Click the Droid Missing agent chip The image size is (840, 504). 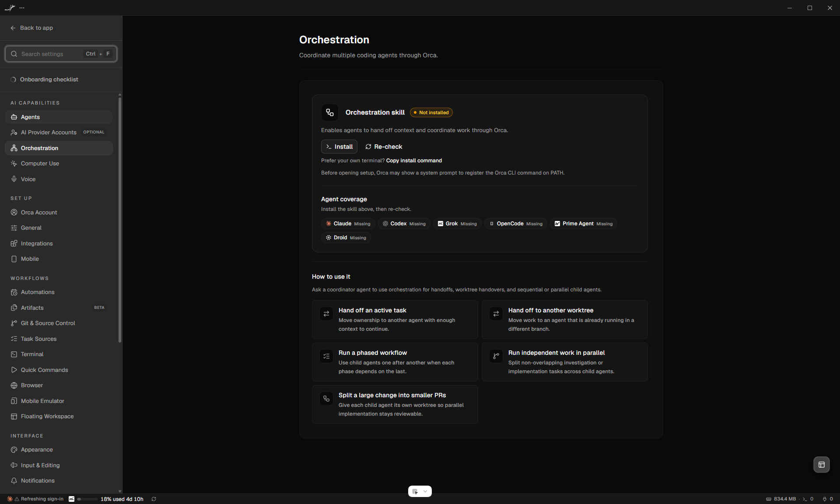[x=346, y=238]
